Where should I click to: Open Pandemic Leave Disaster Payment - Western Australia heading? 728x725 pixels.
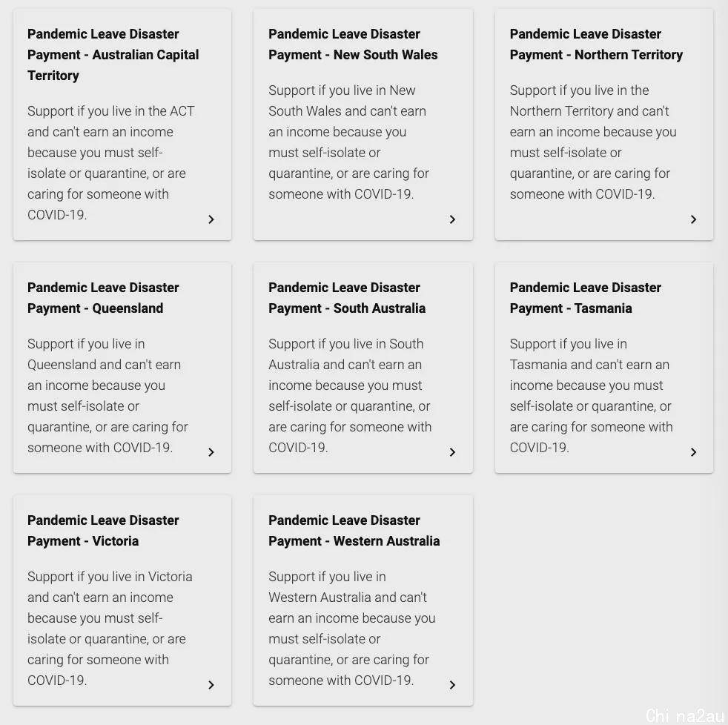pyautogui.click(x=354, y=531)
